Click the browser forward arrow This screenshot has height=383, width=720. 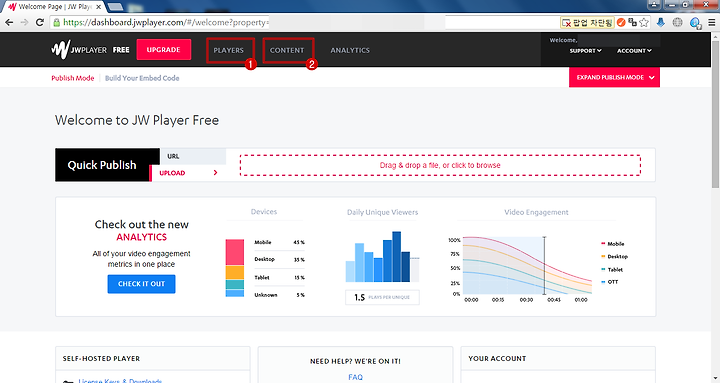(x=24, y=22)
